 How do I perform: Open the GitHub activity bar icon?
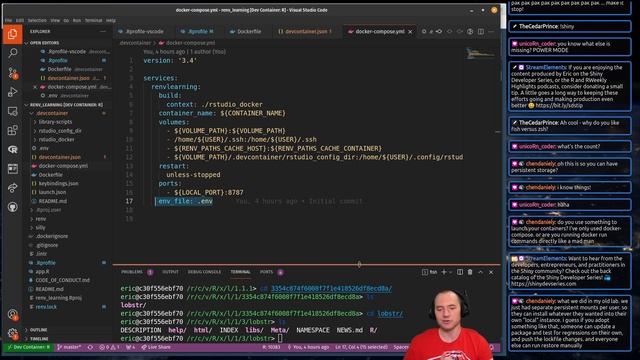[12, 207]
